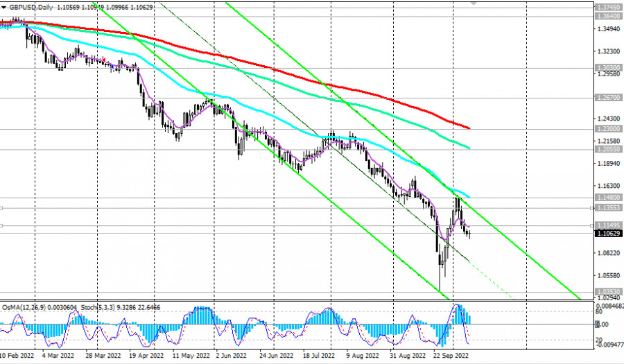Click the 1.26700 price level label
This screenshot has width=624, height=364.
point(608,98)
